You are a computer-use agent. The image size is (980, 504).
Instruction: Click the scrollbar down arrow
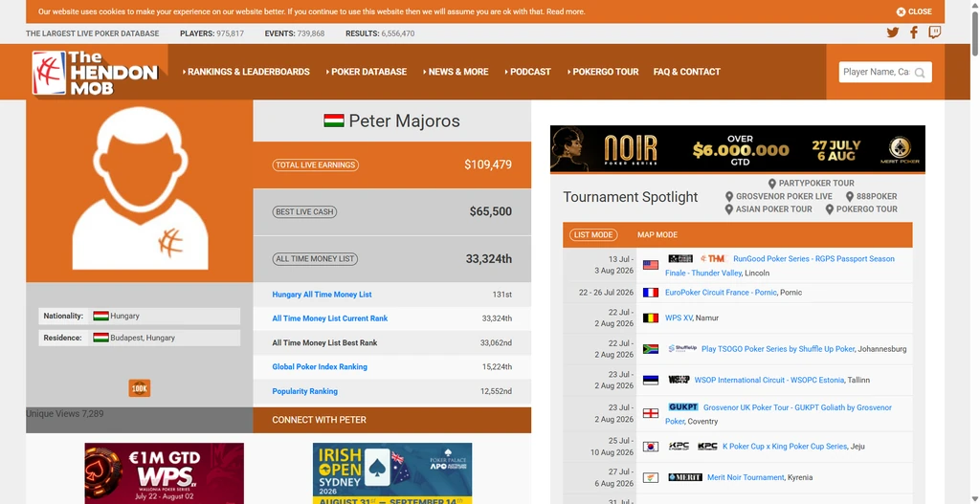[x=975, y=498]
